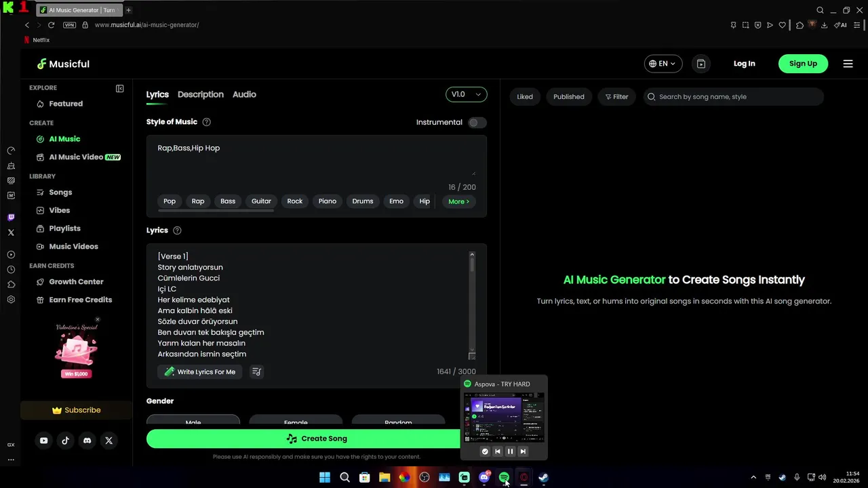Open Steam from taskbar
The height and width of the screenshot is (488, 868).
[x=543, y=477]
